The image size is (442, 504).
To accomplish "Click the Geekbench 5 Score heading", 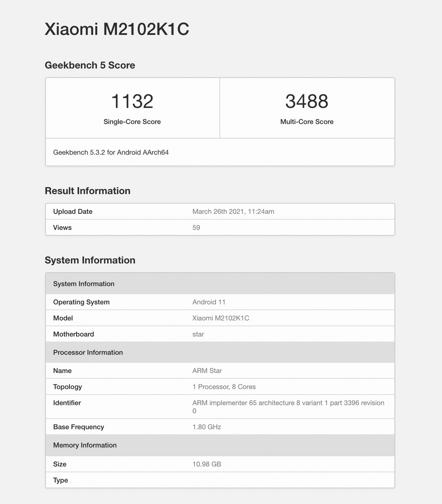I will [x=90, y=65].
